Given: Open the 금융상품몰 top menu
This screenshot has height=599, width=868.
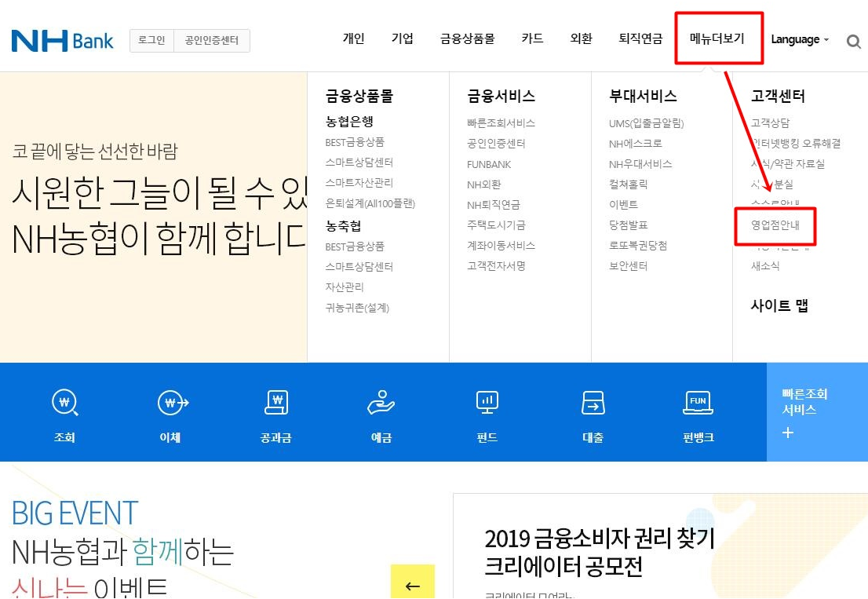Looking at the screenshot, I should [467, 38].
